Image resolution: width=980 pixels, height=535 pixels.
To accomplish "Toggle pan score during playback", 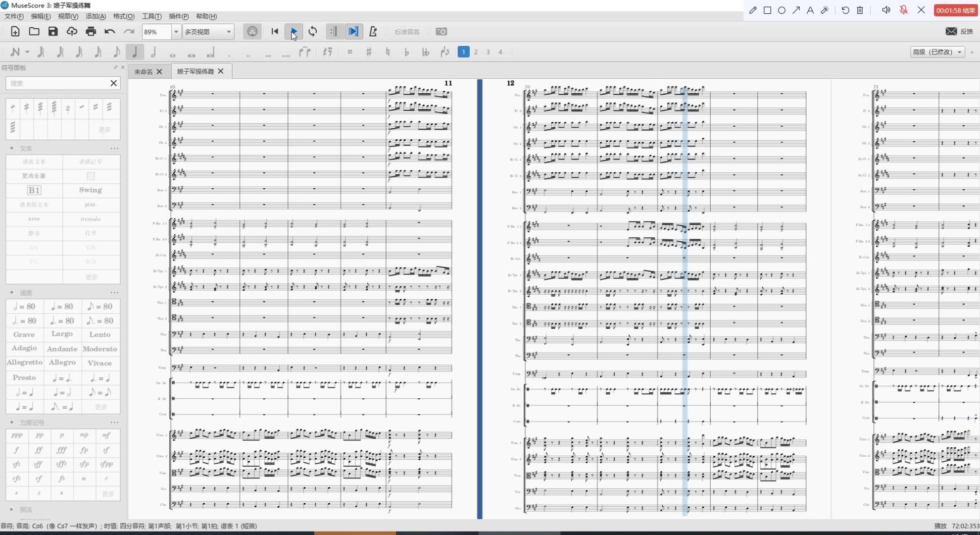I will pos(353,32).
